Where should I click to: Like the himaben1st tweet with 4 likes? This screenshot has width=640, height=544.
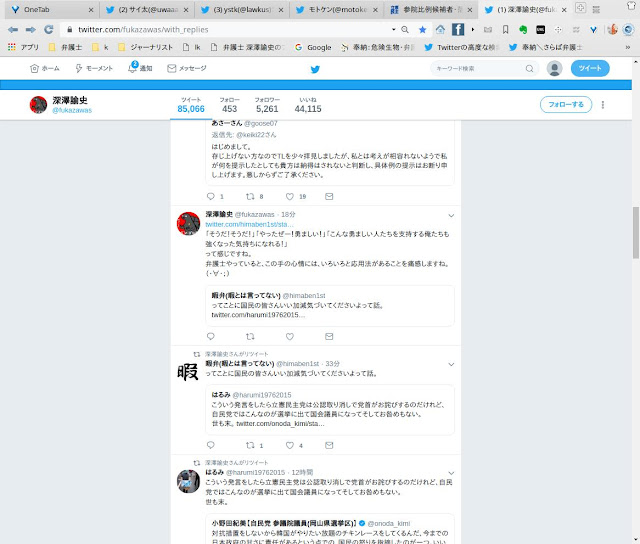[x=290, y=445]
